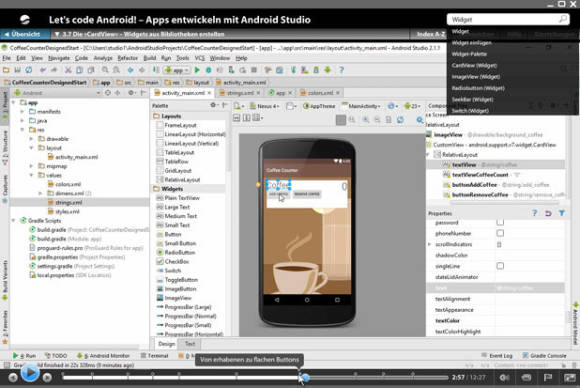Open the MainActivity dropdown
The image size is (580, 388).
click(361, 106)
